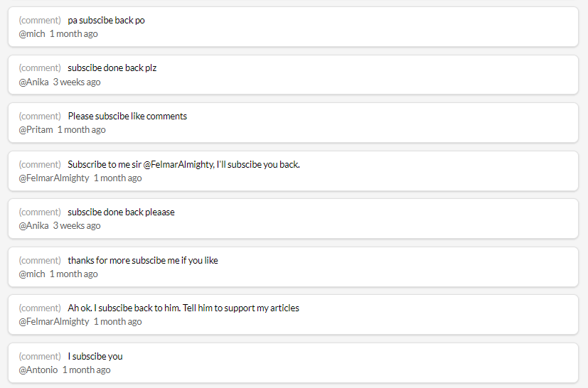The height and width of the screenshot is (388, 588).
Task: Open @Pritam user profile link
Action: 36,130
